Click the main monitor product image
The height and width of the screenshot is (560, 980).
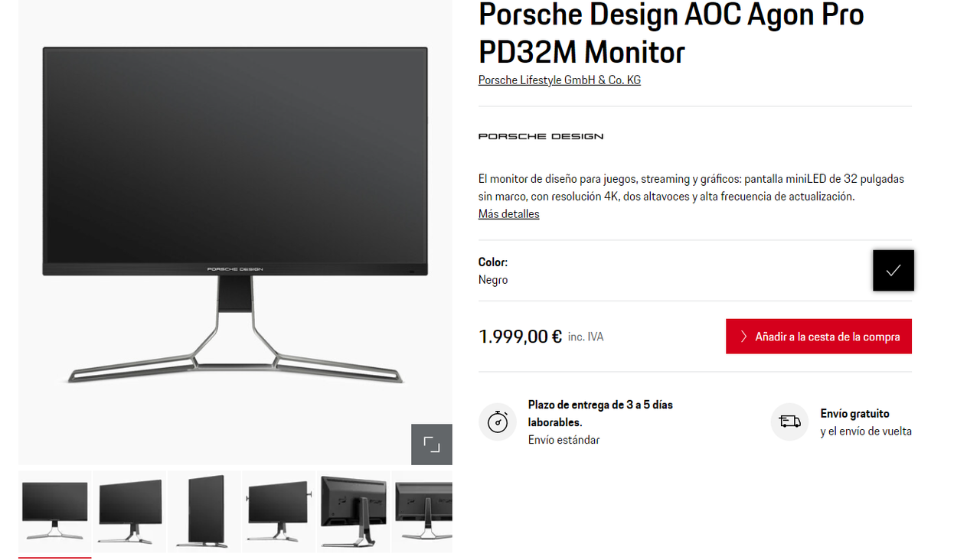[x=235, y=215]
